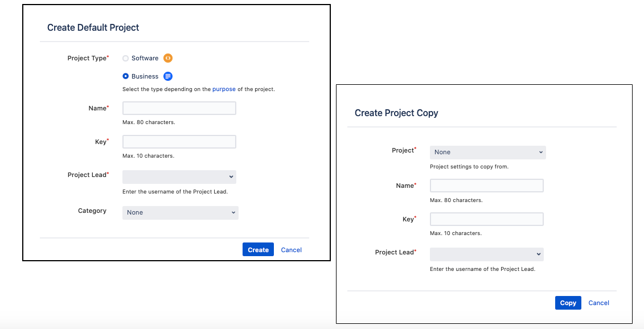
Task: Click the chevron arrow of Category dropdown
Action: point(233,213)
